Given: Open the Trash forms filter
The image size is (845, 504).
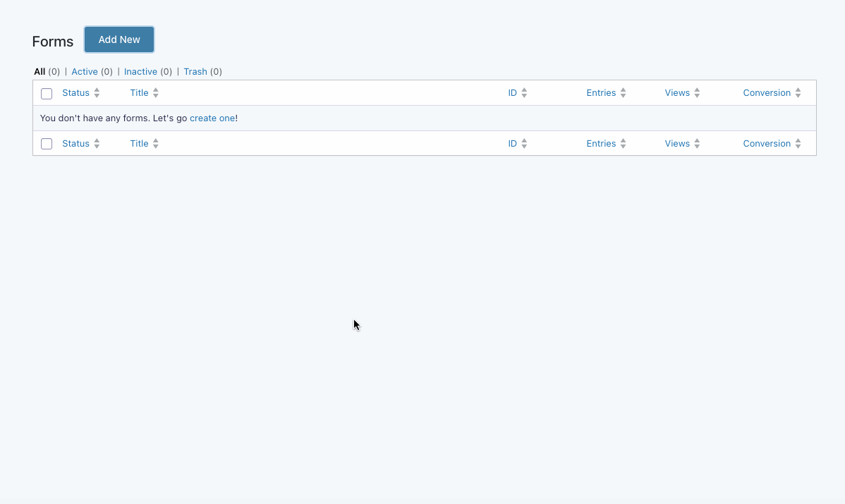Looking at the screenshot, I should pyautogui.click(x=195, y=71).
